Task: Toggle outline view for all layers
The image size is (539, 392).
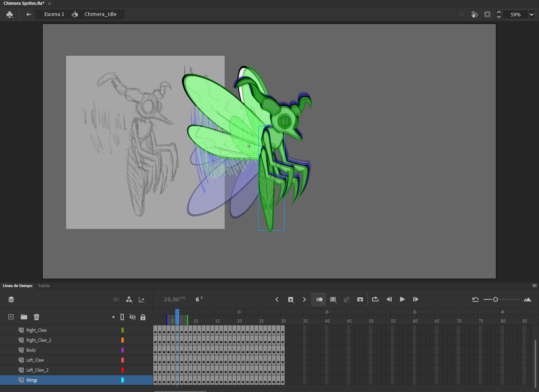Action: pyautogui.click(x=122, y=317)
